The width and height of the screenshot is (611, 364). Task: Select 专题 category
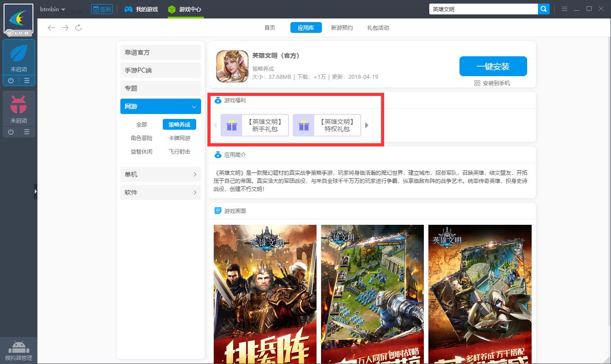tap(161, 88)
